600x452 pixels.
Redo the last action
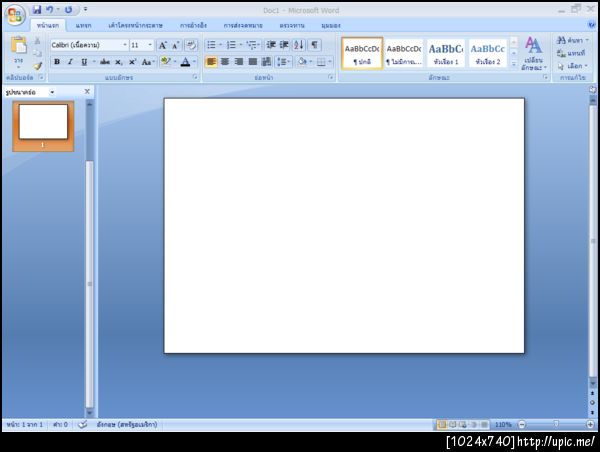[x=68, y=10]
